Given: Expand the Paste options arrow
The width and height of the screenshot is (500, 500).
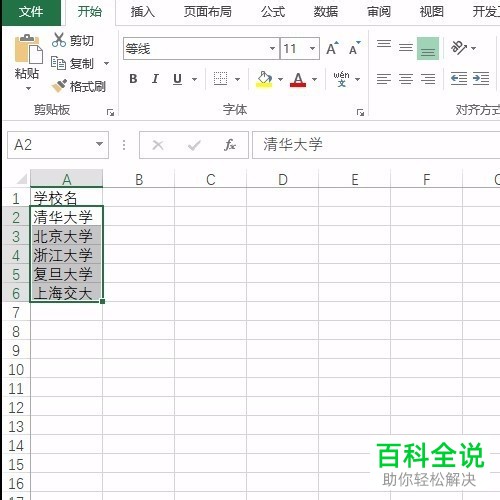Looking at the screenshot, I should 28,88.
